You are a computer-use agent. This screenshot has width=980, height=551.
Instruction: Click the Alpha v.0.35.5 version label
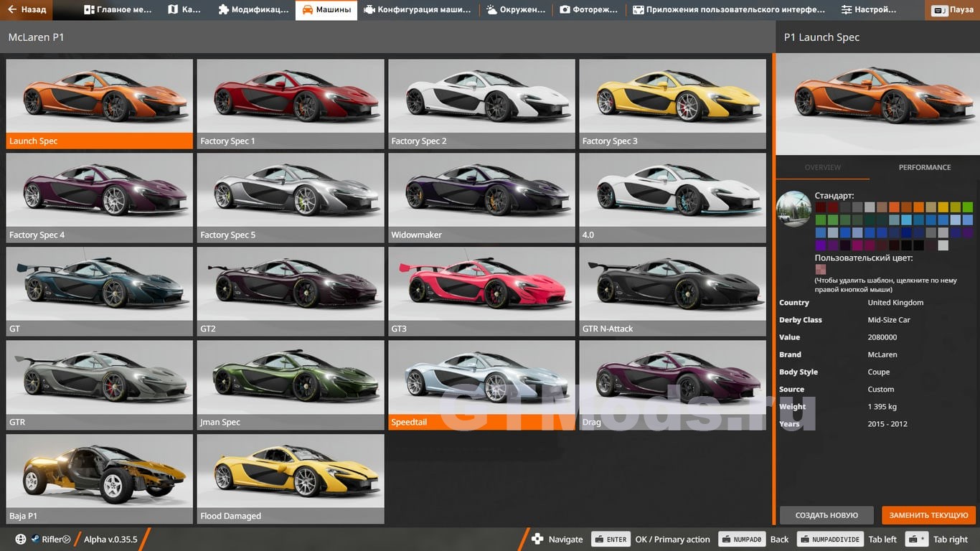click(x=110, y=540)
